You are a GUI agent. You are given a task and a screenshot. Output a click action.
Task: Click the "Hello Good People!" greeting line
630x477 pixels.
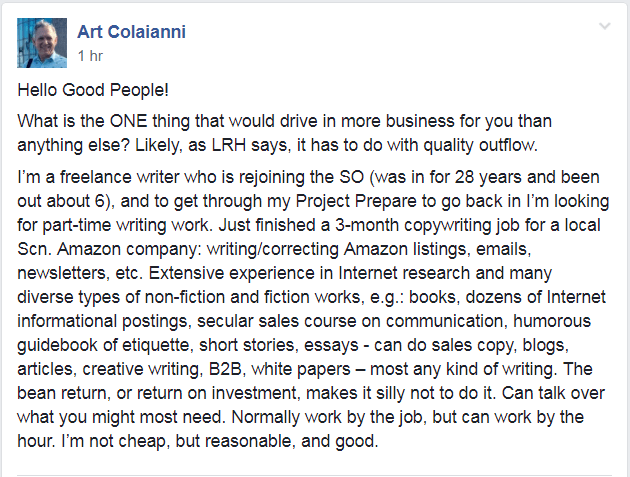[x=93, y=90]
